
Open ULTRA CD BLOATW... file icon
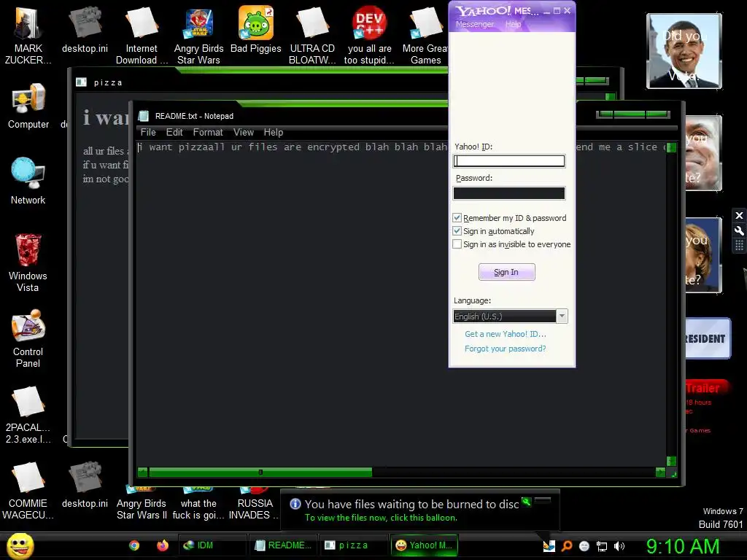[x=312, y=36]
